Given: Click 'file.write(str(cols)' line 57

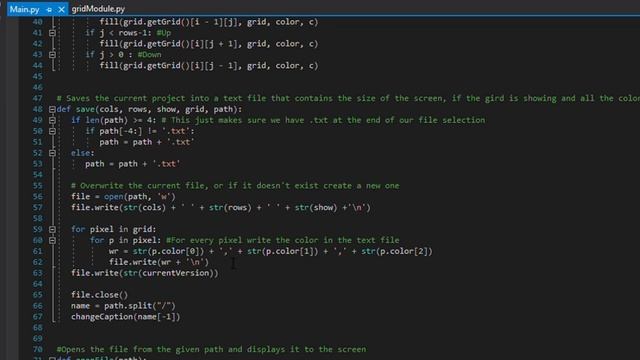Looking at the screenshot, I should point(221,208).
